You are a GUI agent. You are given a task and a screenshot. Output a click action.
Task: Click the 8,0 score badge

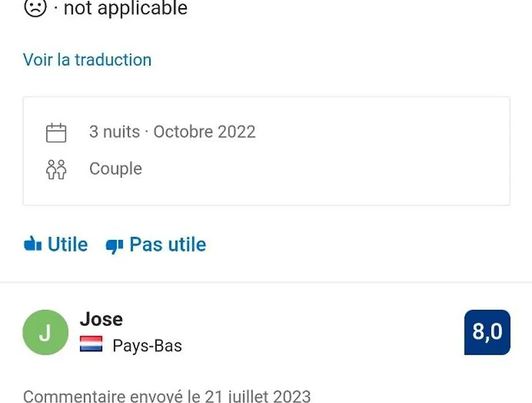pyautogui.click(x=487, y=332)
